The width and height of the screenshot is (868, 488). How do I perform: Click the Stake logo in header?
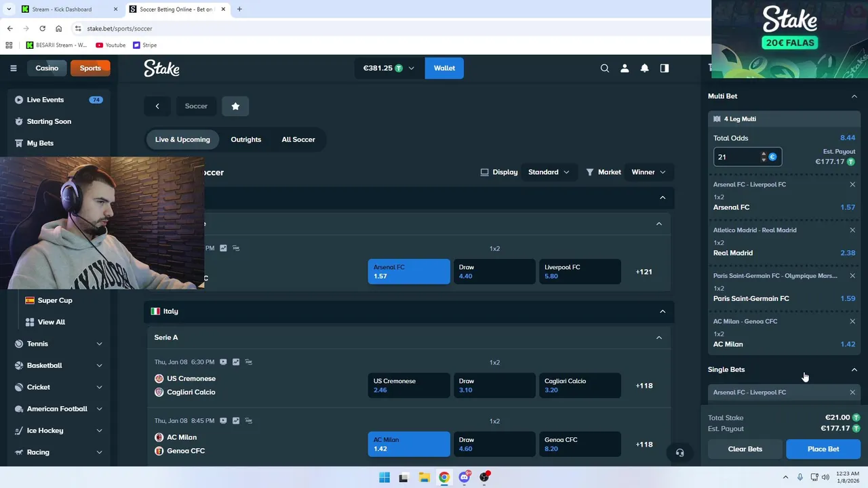pyautogui.click(x=161, y=68)
